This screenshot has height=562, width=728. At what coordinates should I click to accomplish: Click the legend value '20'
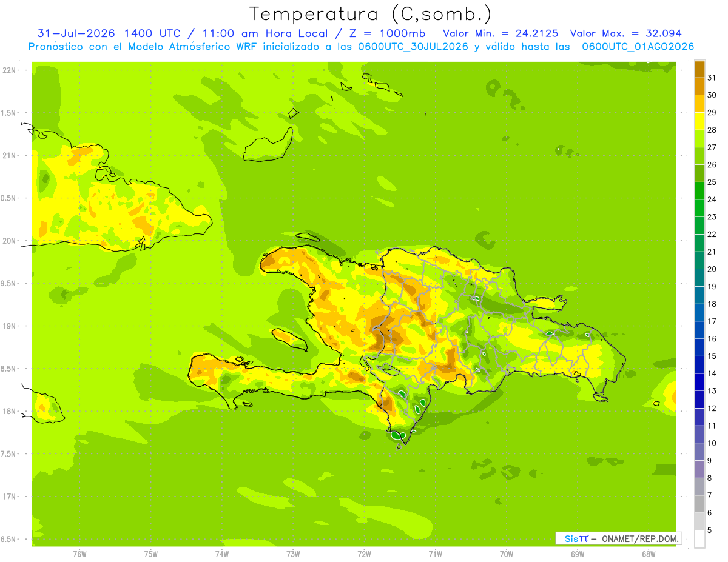(712, 269)
